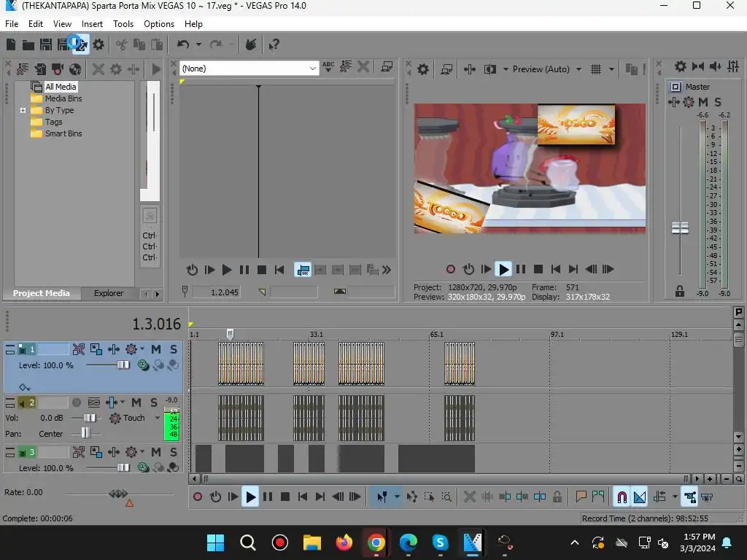Click Get Media from the Web globe icon
Screen dimensions: 747x560
point(75,69)
